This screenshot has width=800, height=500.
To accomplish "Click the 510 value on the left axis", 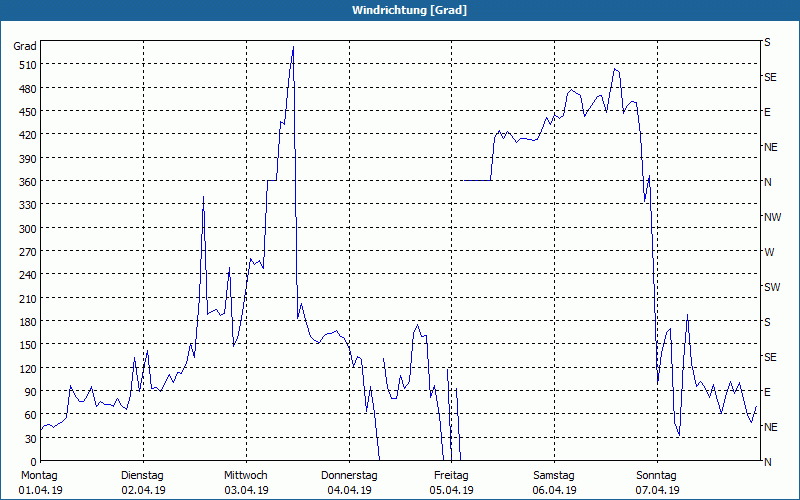I will click(26, 65).
